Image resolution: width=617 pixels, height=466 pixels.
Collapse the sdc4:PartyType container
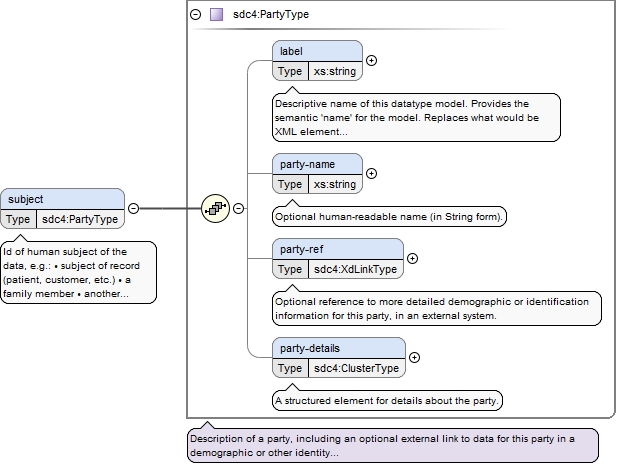(196, 15)
